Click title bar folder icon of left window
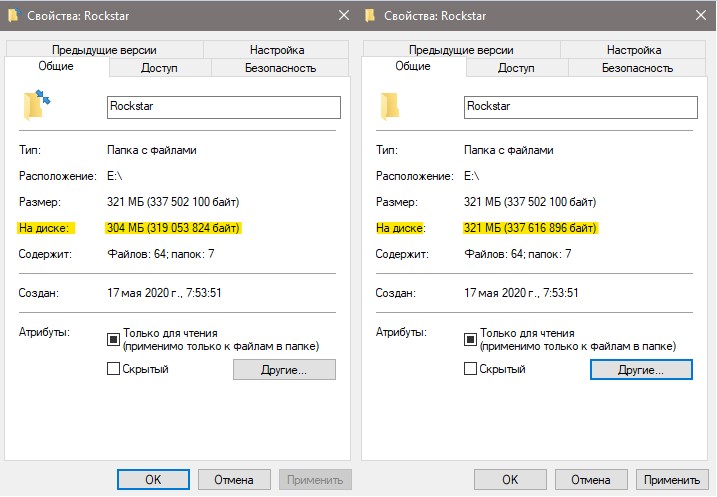Screen dimensions: 717x497 pyautogui.click(x=13, y=16)
